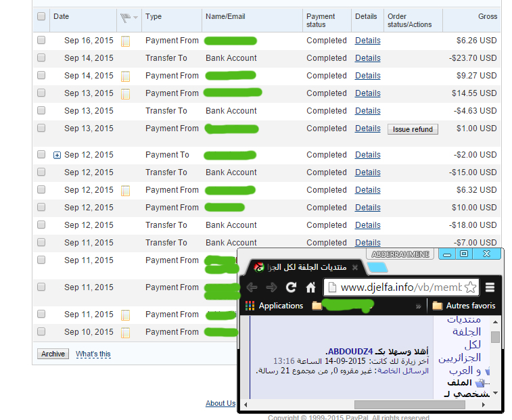Open note icon on Sep 10 payment row
The image size is (512, 420).
click(x=125, y=333)
